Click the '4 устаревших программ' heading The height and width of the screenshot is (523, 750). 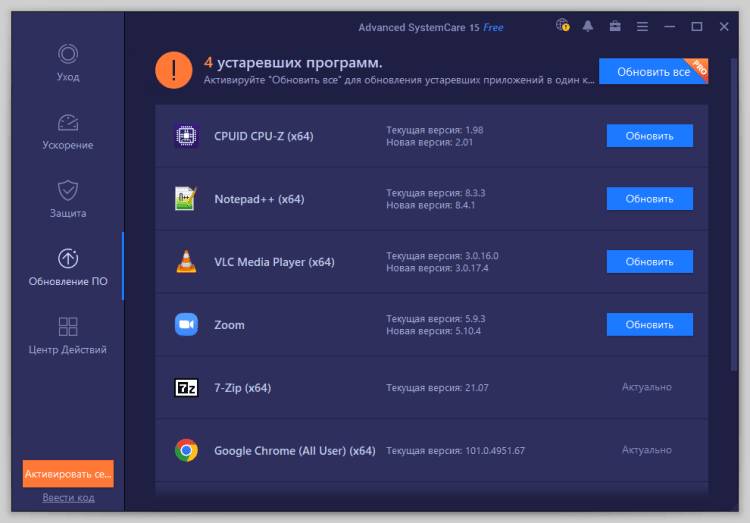pos(293,63)
